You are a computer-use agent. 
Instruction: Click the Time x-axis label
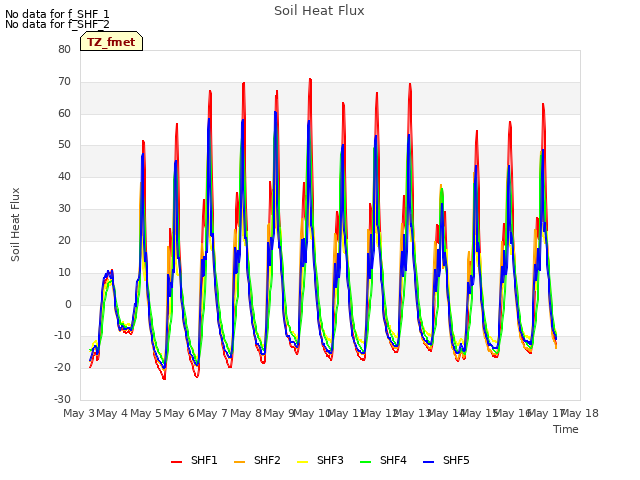[x=566, y=429]
